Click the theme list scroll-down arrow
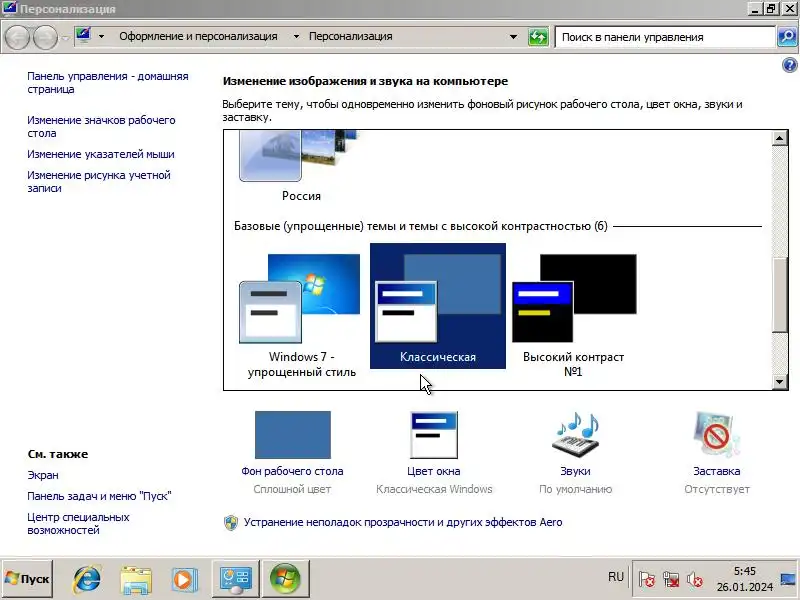This screenshot has width=800, height=600. 780,382
